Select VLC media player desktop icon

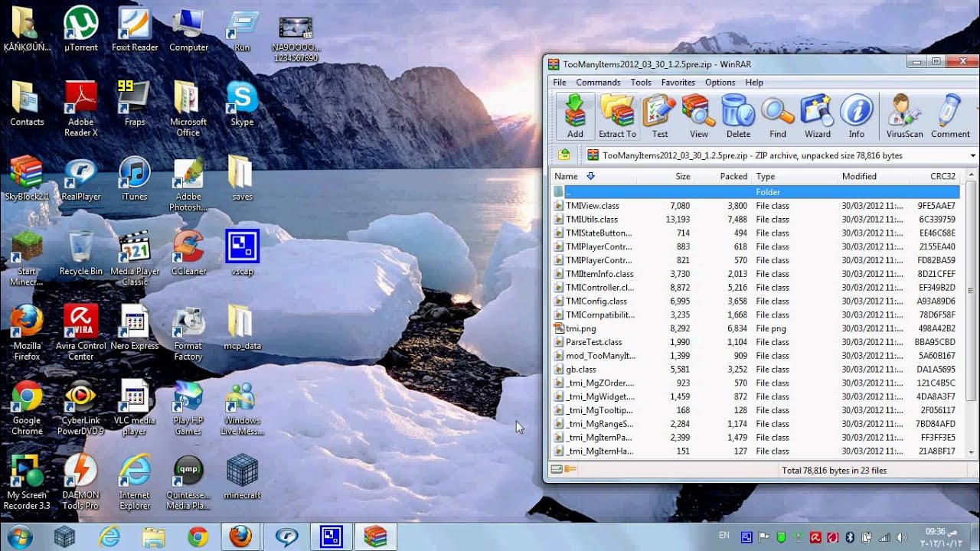[135, 408]
